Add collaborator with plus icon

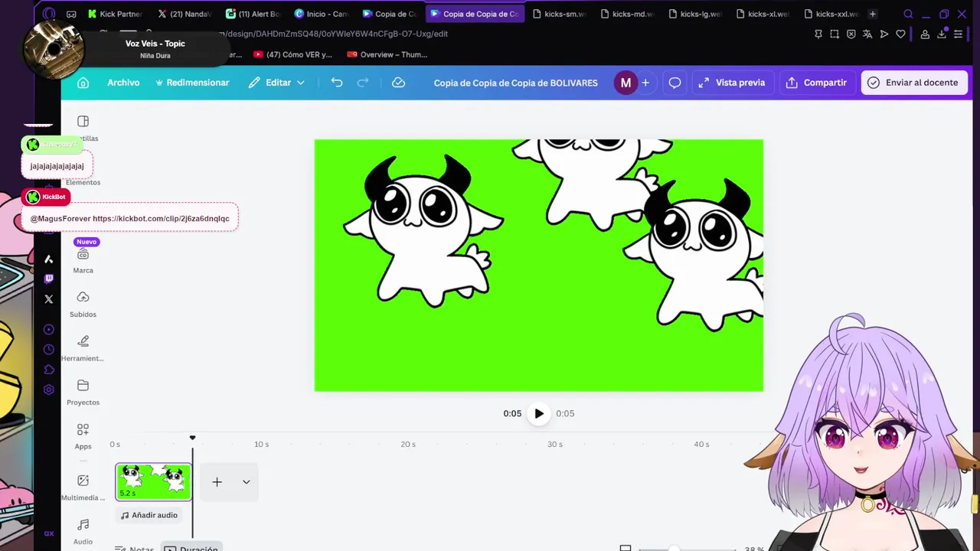[x=645, y=83]
